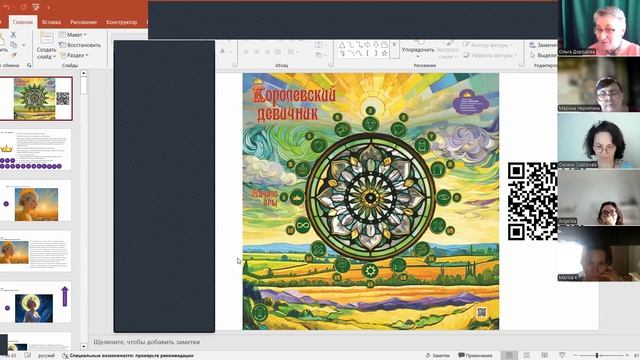Click the русский language indicator
The image size is (640, 360).
click(46, 356)
